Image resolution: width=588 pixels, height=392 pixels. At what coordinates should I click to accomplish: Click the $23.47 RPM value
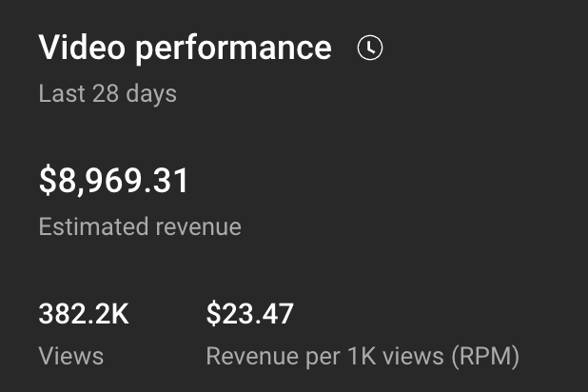click(249, 313)
